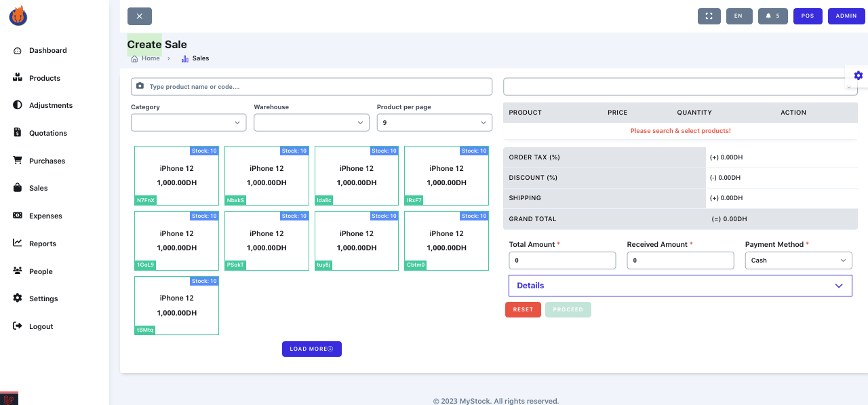Select iPhone 12 card with code N7FnX
Image resolution: width=868 pixels, height=405 pixels.
tap(176, 176)
